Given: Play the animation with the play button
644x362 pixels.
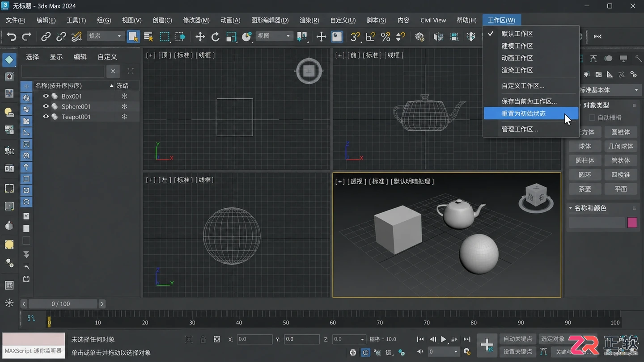Looking at the screenshot, I should (443, 339).
